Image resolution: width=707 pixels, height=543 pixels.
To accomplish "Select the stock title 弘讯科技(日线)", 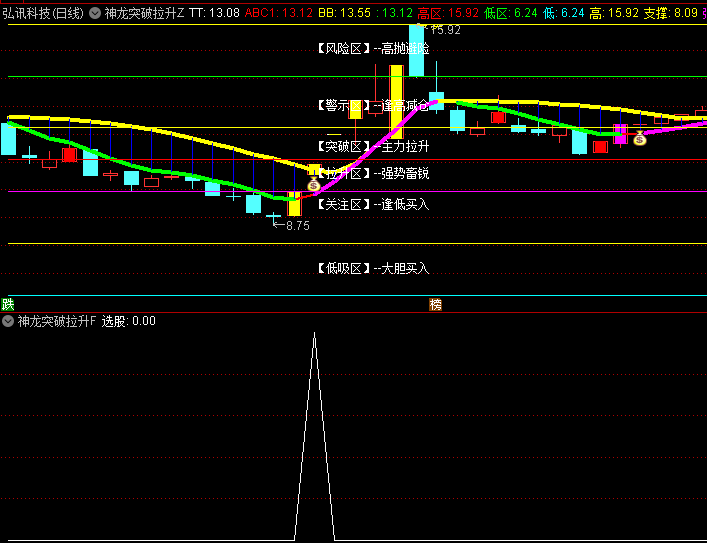I will (43, 13).
